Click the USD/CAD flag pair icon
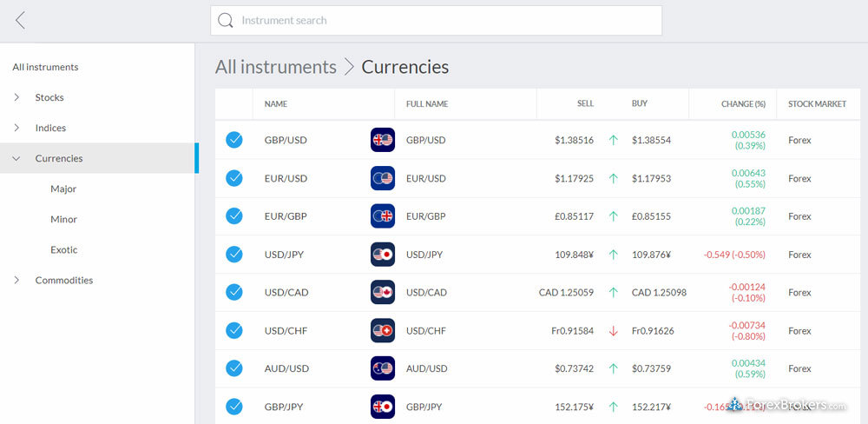868x424 pixels. click(382, 293)
